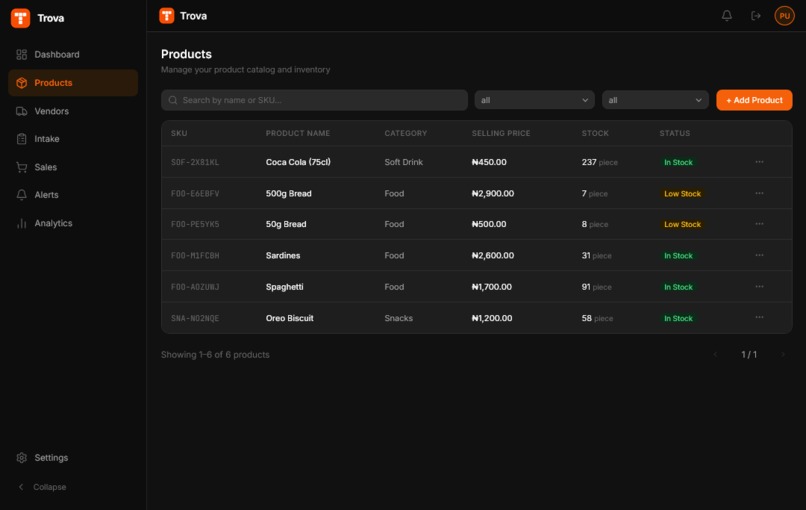Click the Status column header
Screen dimensions: 806x510
click(674, 133)
